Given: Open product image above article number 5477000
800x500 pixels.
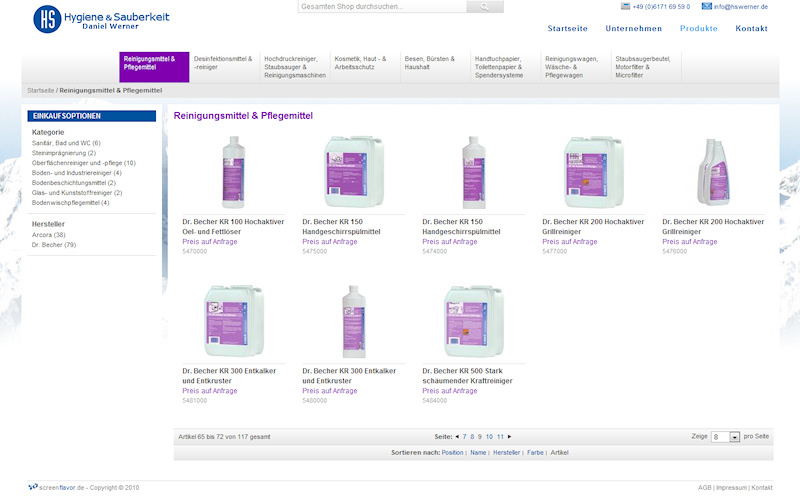Looking at the screenshot, I should (593, 172).
